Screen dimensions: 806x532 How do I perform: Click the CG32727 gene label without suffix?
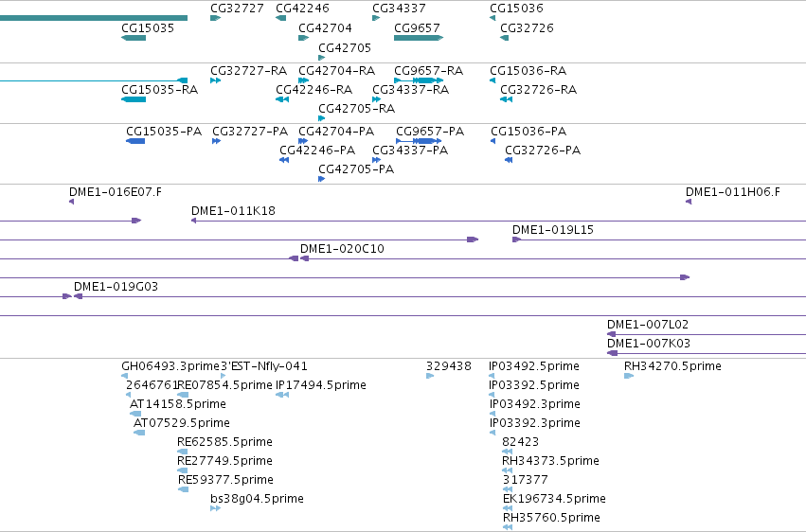(x=237, y=9)
